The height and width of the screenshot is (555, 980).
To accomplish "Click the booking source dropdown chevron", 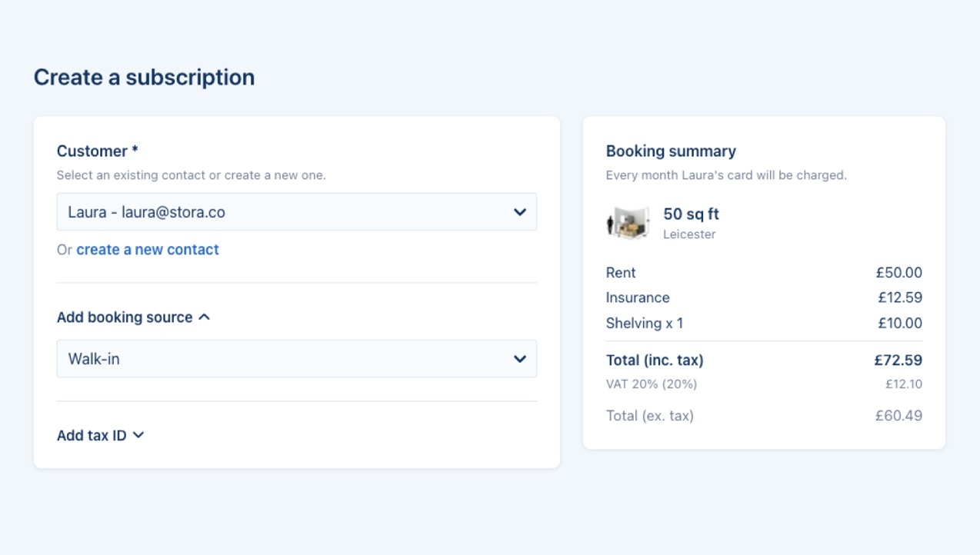I will tap(520, 359).
